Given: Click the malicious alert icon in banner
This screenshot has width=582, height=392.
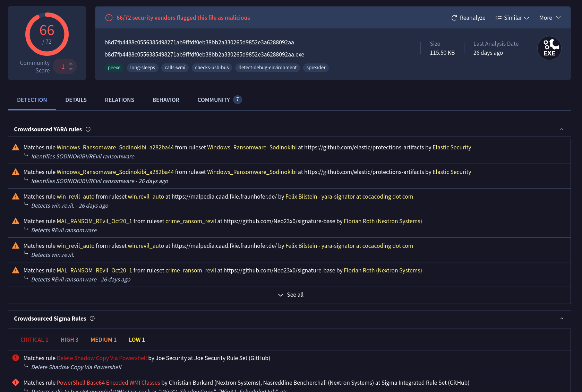Looking at the screenshot, I should point(109,18).
